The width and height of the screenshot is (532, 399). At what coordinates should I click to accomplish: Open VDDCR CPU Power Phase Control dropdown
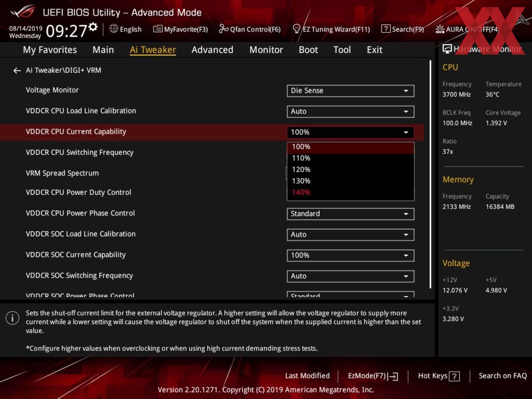tap(350, 214)
